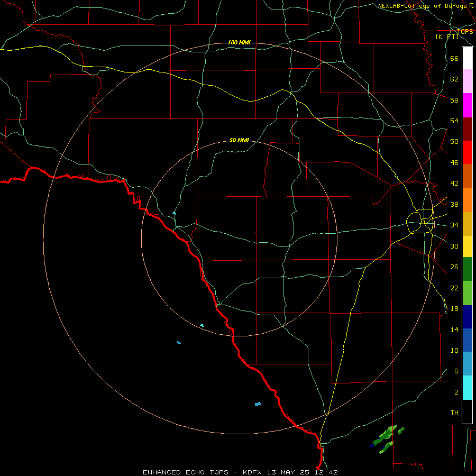Click the '26' legend value
476x476 pixels.
point(454,267)
